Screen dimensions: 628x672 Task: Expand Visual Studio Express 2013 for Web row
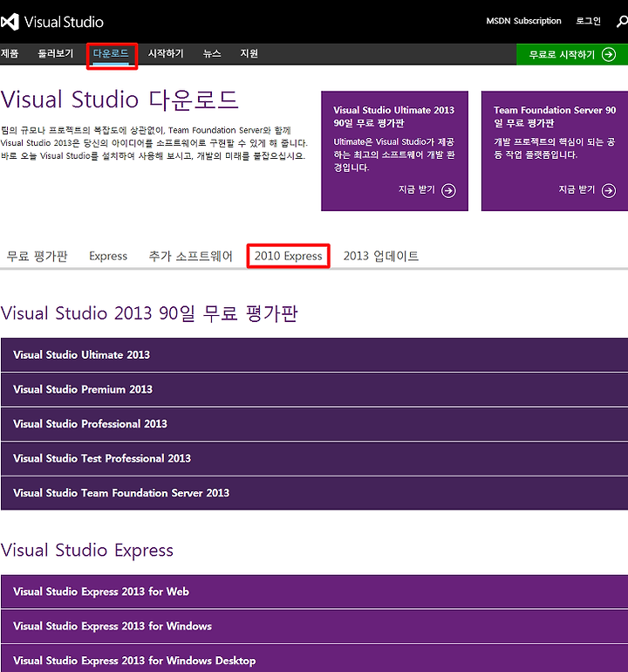(314, 592)
